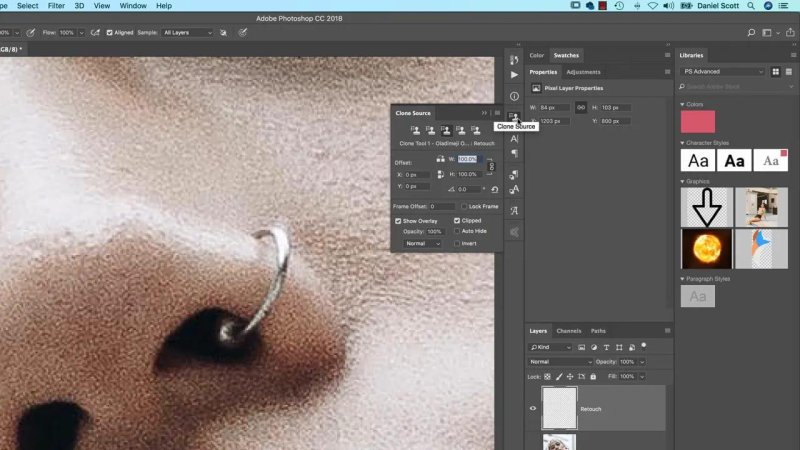
Task: Open the Flow percentage dropdown arrow
Action: tap(81, 33)
